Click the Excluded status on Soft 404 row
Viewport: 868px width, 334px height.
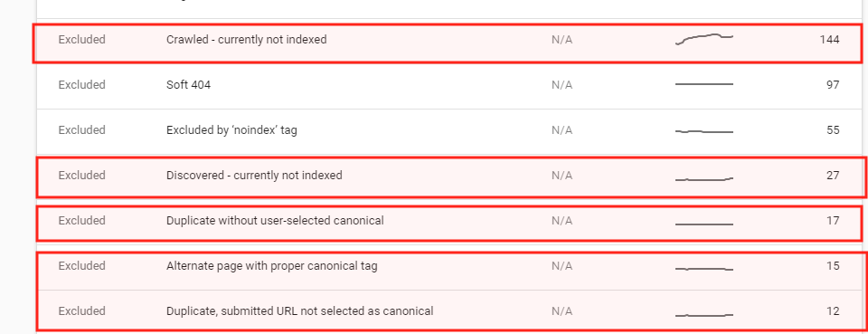[x=82, y=85]
